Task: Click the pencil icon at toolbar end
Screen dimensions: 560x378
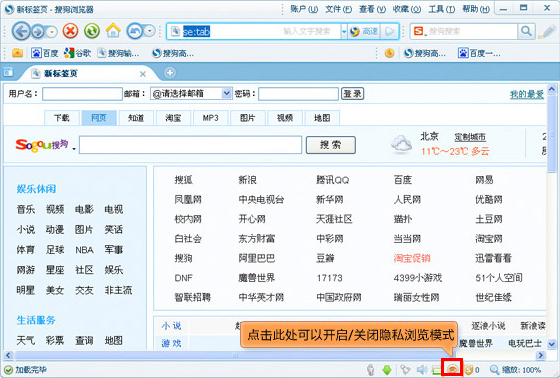Action: pos(546,31)
